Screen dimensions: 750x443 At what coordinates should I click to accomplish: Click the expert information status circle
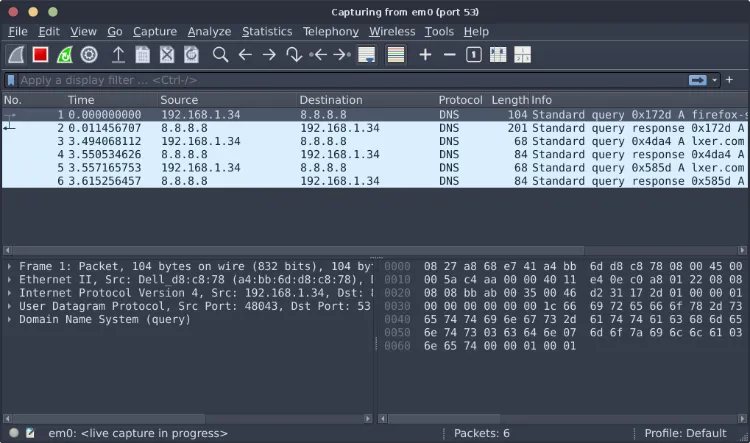[x=14, y=433]
